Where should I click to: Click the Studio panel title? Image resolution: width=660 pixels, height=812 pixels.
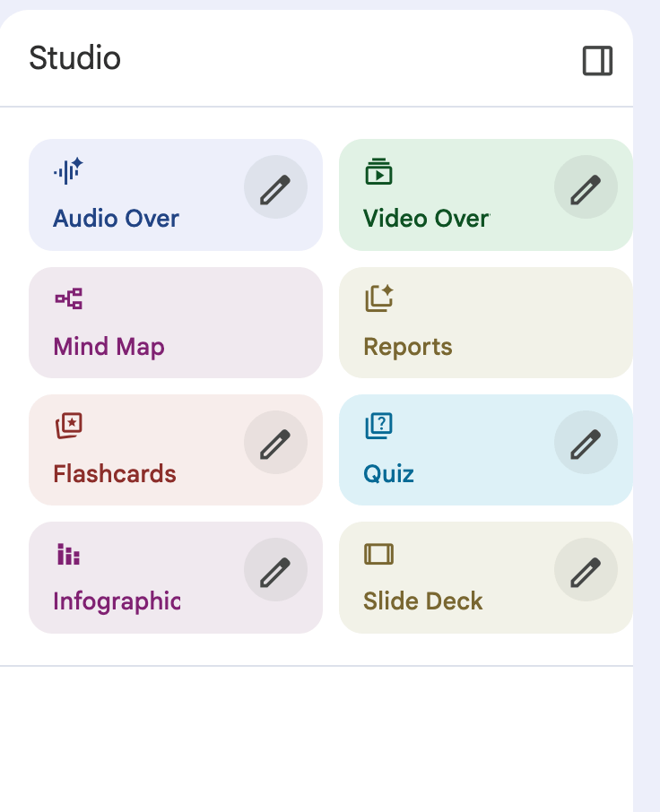coord(75,58)
